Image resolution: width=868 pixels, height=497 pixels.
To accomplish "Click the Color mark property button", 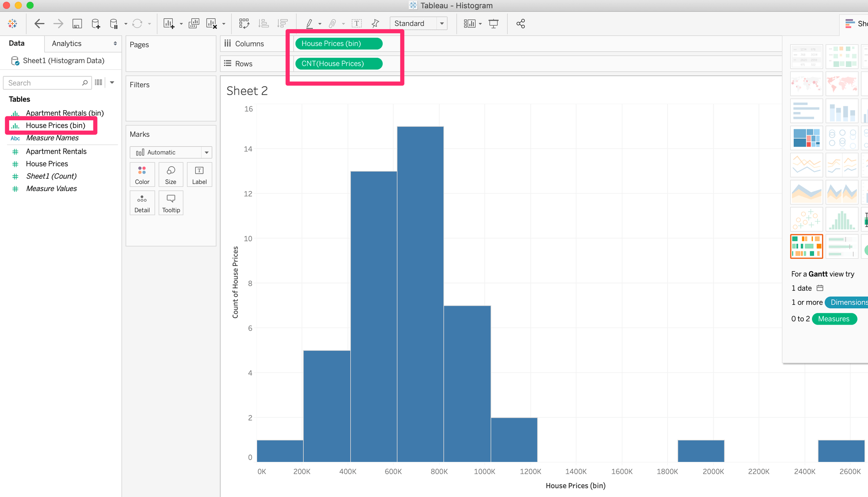I will click(x=142, y=174).
